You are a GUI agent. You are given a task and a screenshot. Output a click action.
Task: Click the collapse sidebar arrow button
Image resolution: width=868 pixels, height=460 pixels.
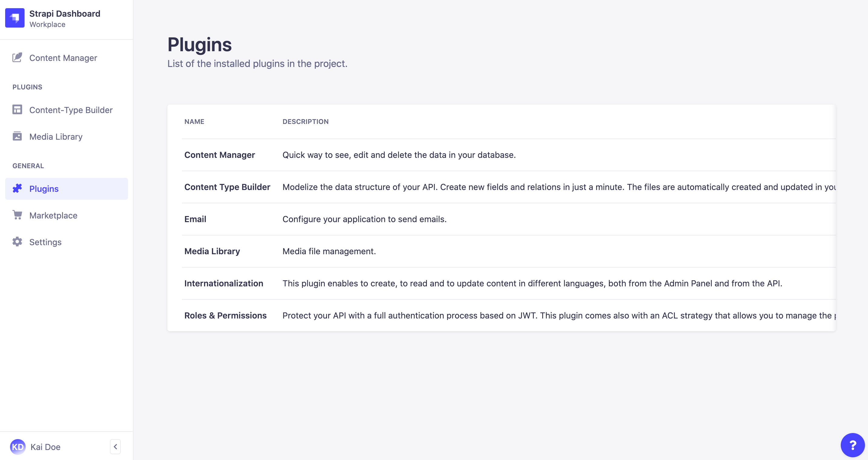click(x=115, y=447)
